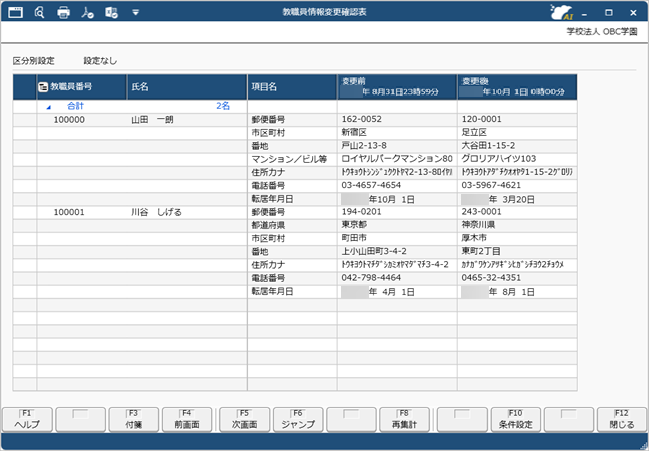Click the 都道府県 item name cell
649x451 pixels.
[292, 225]
